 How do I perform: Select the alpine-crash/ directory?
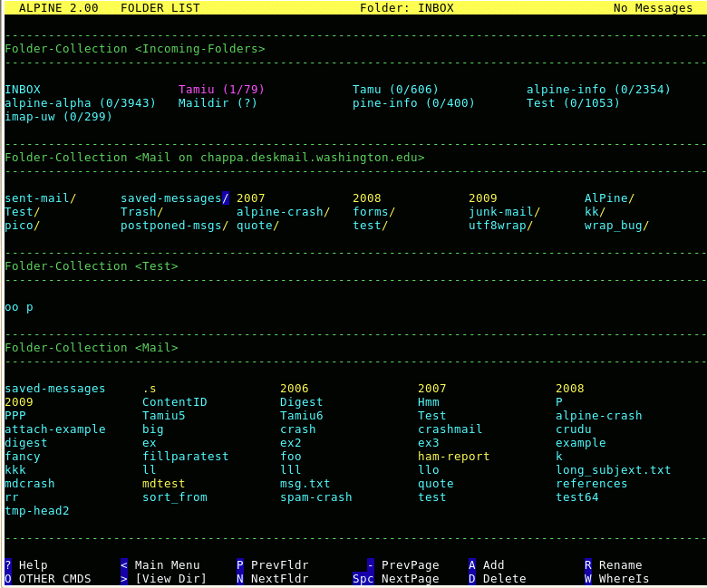pos(283,212)
